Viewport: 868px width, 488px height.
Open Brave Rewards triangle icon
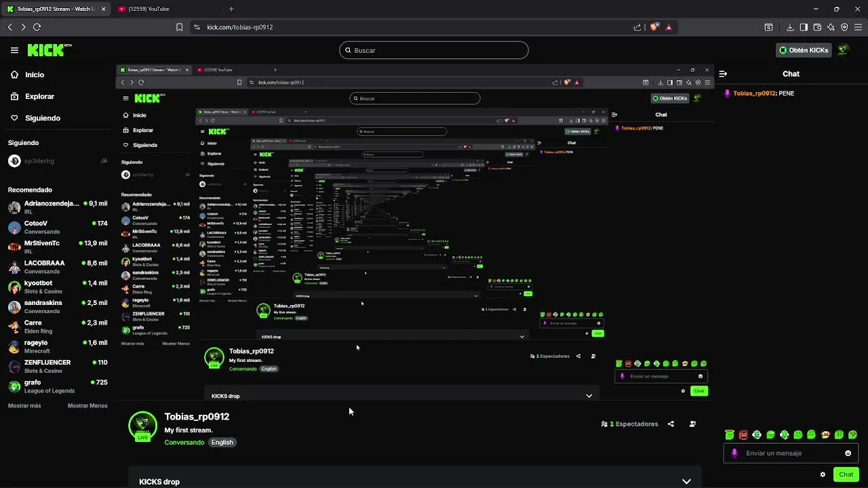tap(669, 27)
